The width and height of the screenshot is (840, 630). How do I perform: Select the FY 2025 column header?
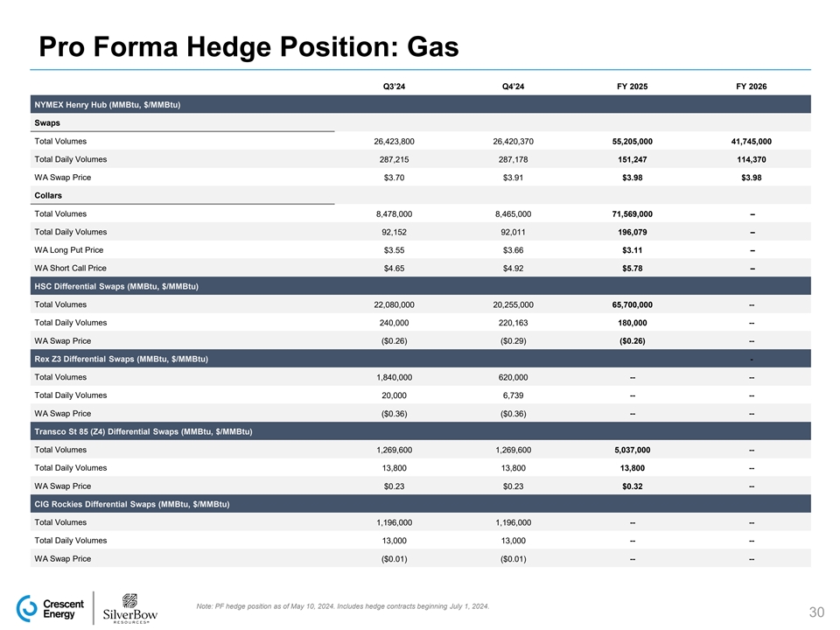[x=632, y=86]
